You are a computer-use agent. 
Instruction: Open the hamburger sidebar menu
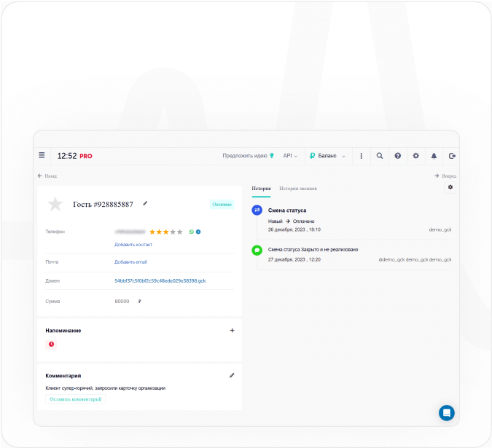(x=42, y=156)
